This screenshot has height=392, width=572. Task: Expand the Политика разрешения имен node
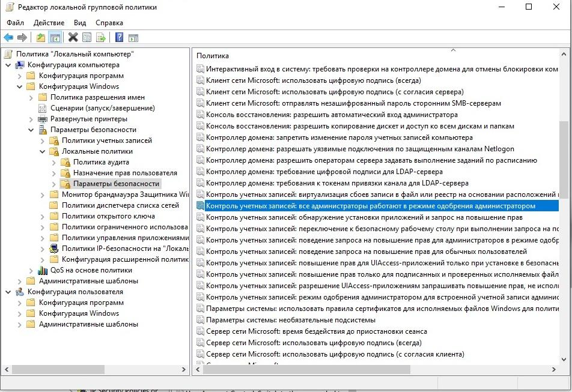click(31, 98)
